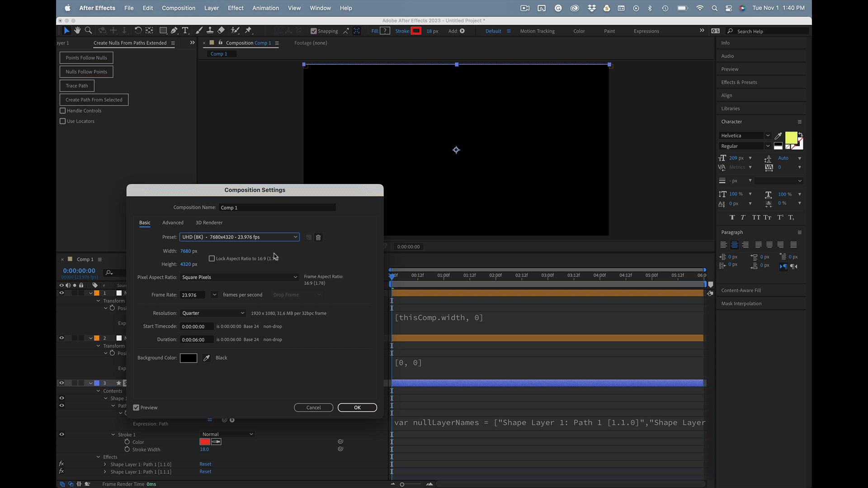Switch to the Advanced tab

[173, 223]
